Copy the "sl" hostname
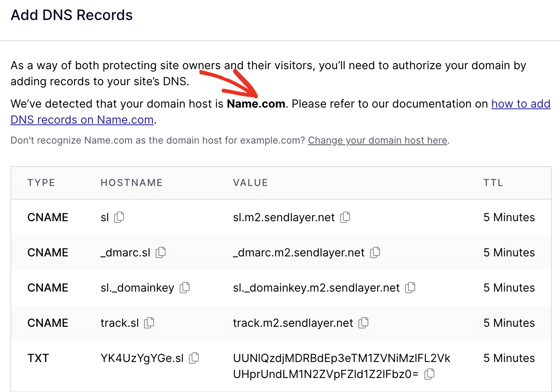The width and height of the screenshot is (560, 392). pos(120,217)
